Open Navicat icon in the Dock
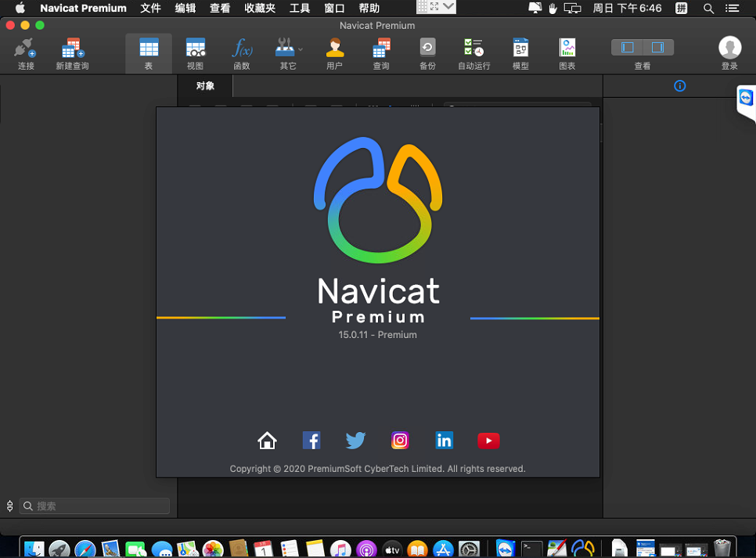Image resolution: width=756 pixels, height=558 pixels. pos(582,549)
